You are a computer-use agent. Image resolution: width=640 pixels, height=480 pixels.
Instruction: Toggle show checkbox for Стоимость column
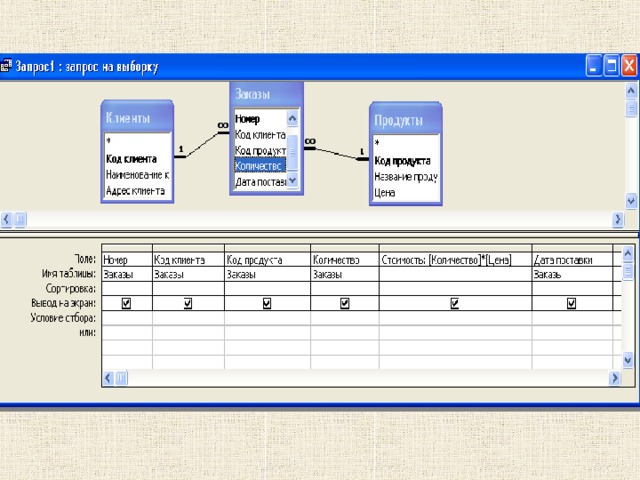click(455, 303)
